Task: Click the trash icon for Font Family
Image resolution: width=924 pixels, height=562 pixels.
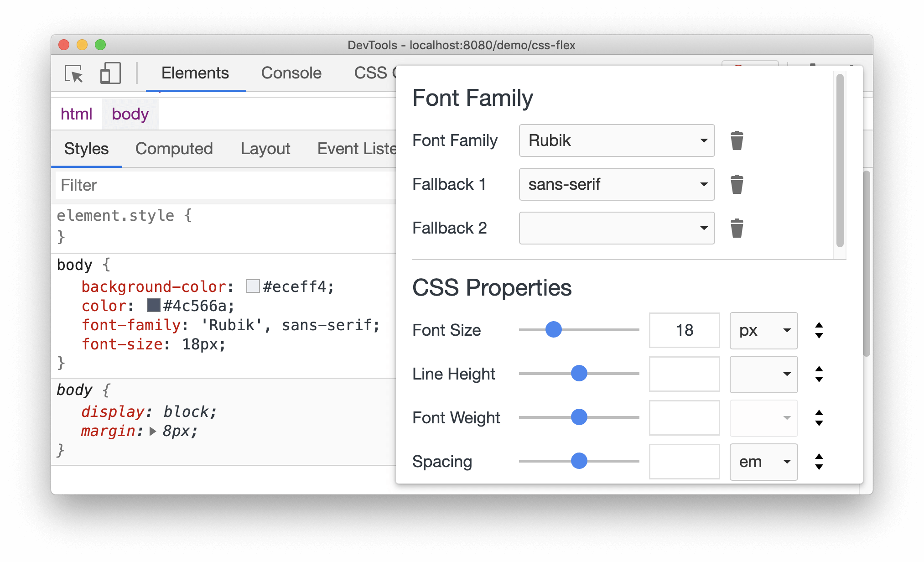Action: click(x=737, y=139)
